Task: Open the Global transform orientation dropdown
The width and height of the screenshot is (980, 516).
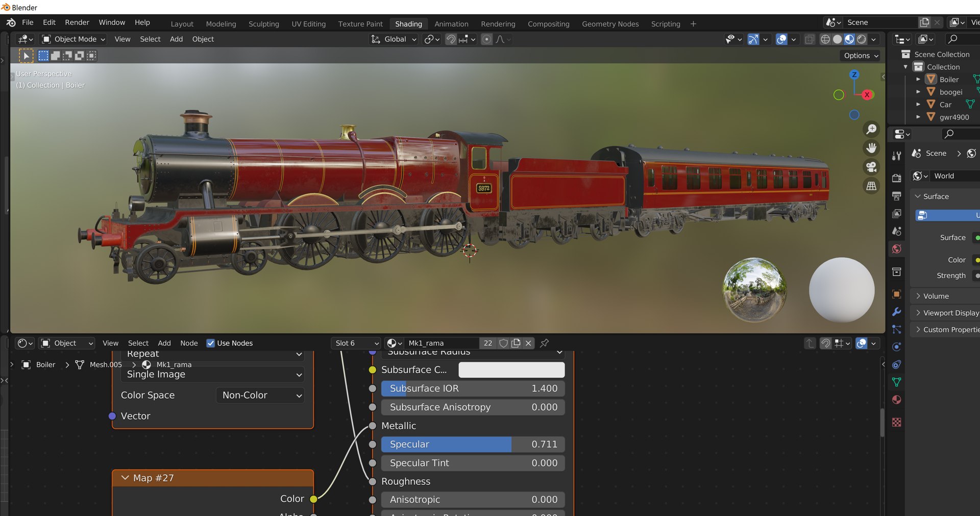Action: point(393,39)
